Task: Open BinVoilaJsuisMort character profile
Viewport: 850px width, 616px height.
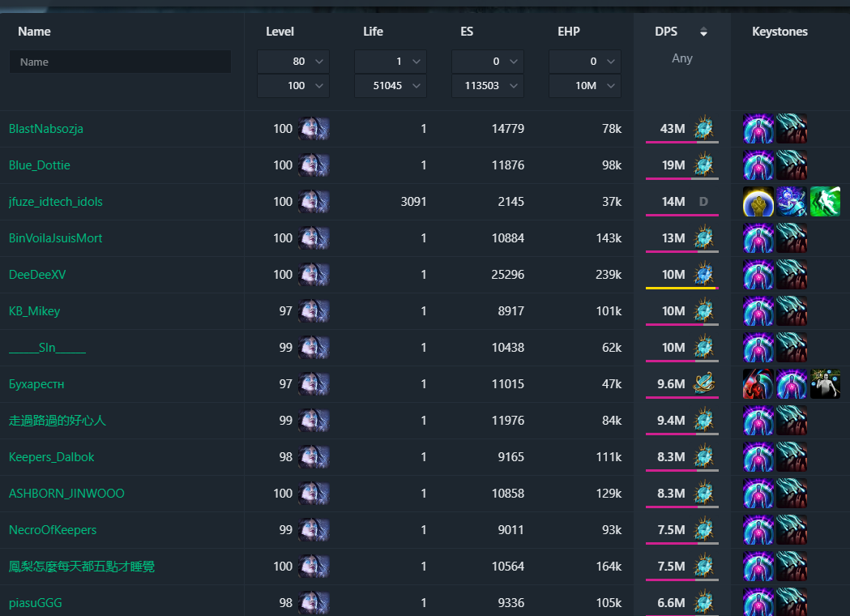Action: click(x=55, y=238)
